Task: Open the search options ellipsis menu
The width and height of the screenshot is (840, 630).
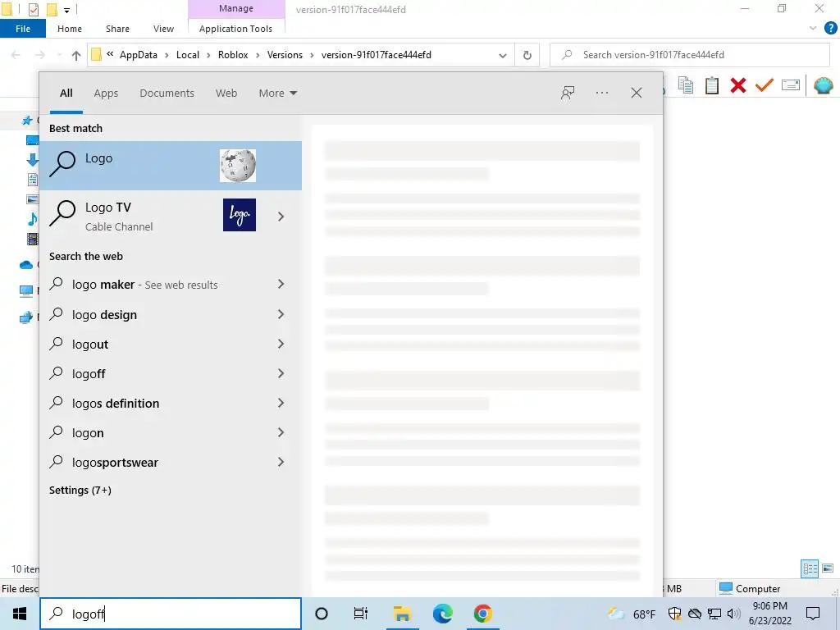Action: coord(602,94)
